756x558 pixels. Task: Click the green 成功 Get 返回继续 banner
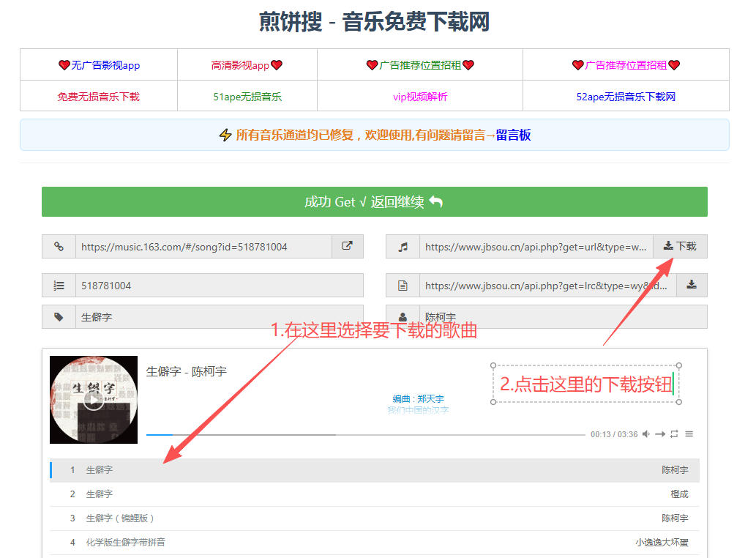coord(374,201)
